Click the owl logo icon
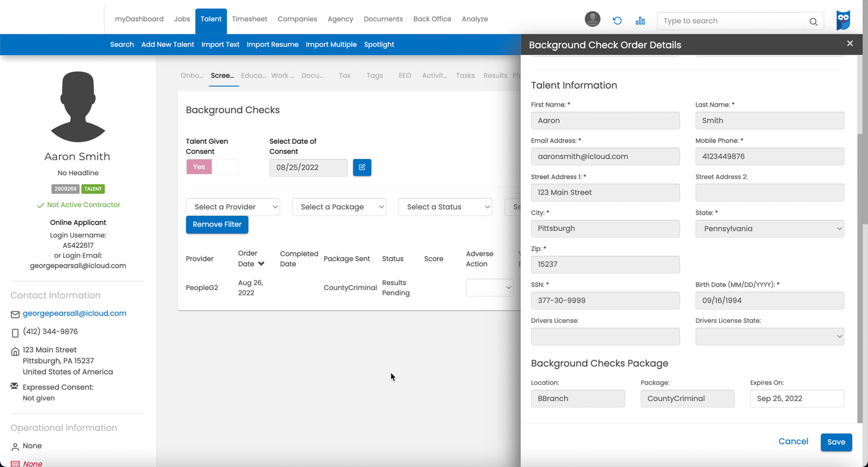868x467 pixels. [x=843, y=20]
